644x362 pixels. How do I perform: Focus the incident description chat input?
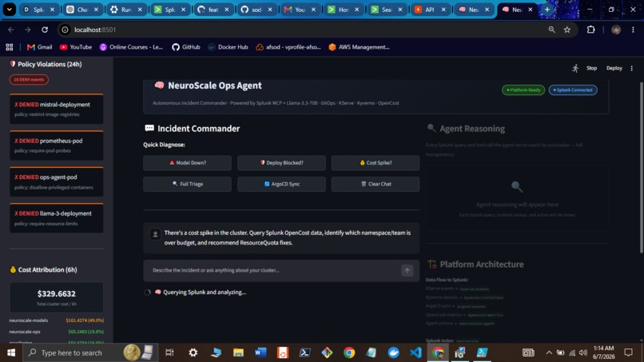[x=273, y=270]
